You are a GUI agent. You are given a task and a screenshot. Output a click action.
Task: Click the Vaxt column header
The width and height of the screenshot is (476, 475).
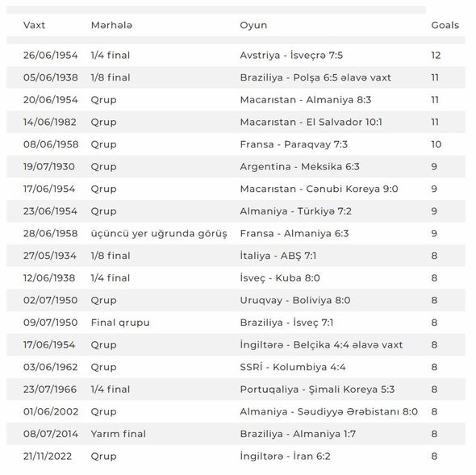point(34,25)
